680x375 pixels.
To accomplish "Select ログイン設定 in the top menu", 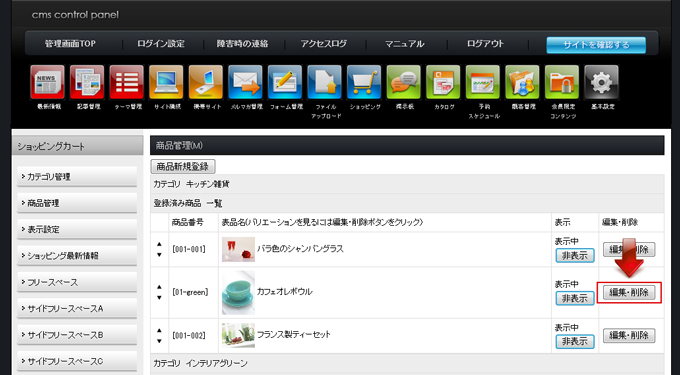I will pyautogui.click(x=161, y=44).
